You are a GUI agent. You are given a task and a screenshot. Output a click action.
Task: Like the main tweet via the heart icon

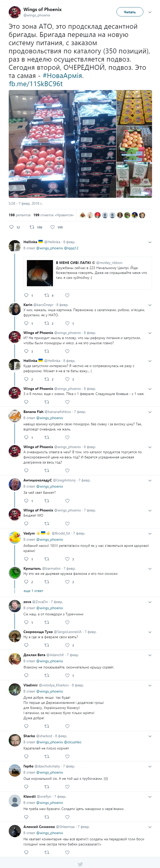click(x=52, y=227)
